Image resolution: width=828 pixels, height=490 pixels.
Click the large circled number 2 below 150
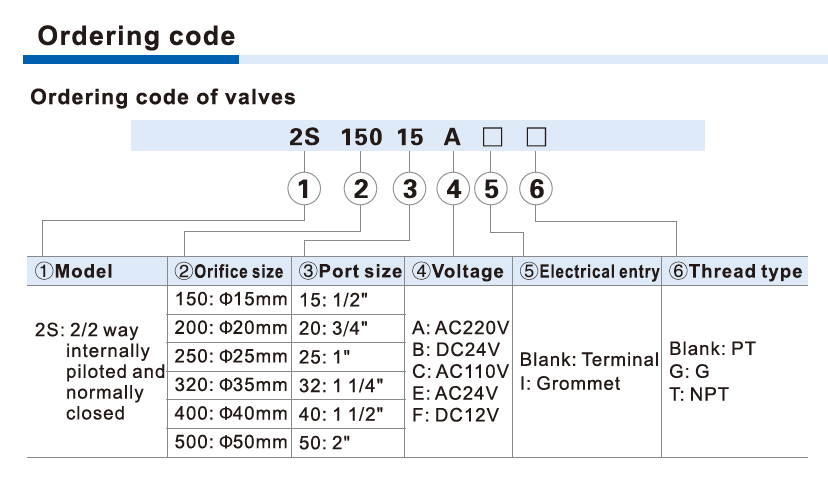pyautogui.click(x=361, y=189)
